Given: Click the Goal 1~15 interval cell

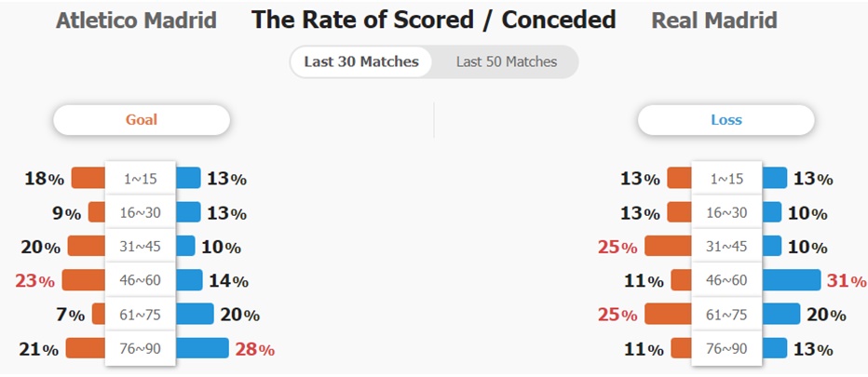Looking at the screenshot, I should 140,178.
